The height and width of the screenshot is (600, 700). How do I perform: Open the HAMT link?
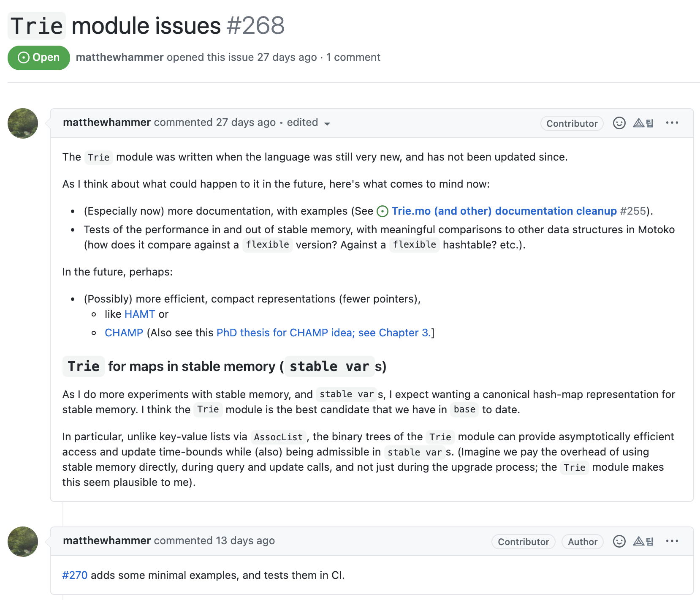140,314
